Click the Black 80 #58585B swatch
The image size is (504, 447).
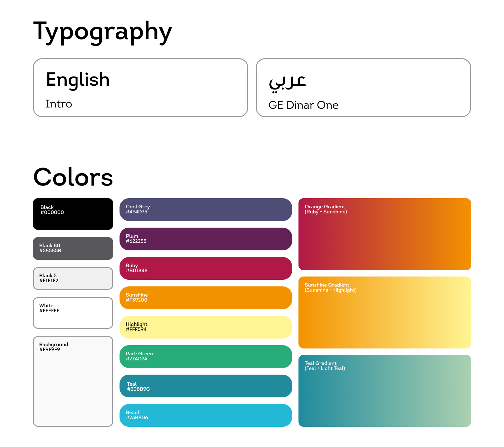pyautogui.click(x=73, y=248)
